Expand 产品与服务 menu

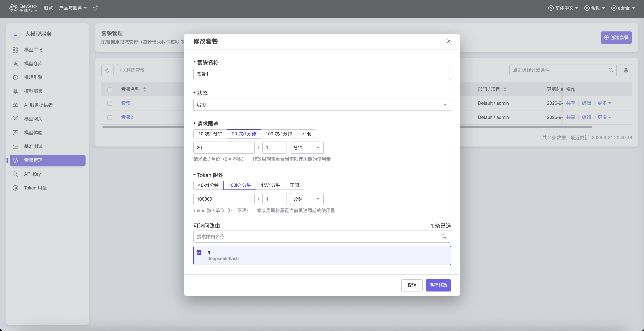click(73, 8)
